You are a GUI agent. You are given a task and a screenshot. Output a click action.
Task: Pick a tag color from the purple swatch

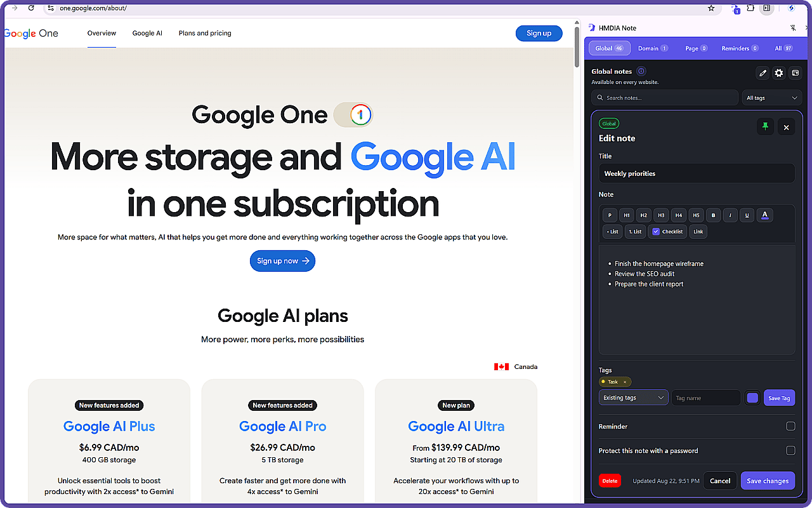(x=752, y=398)
